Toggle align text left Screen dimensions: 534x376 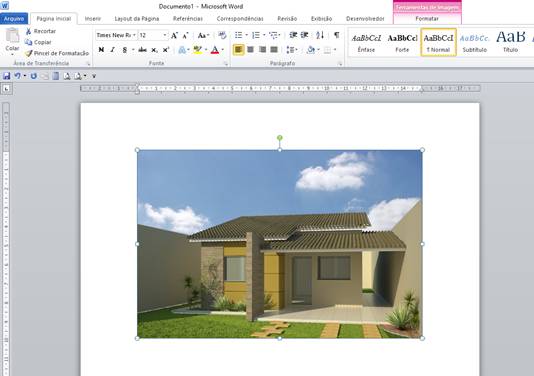(238, 50)
